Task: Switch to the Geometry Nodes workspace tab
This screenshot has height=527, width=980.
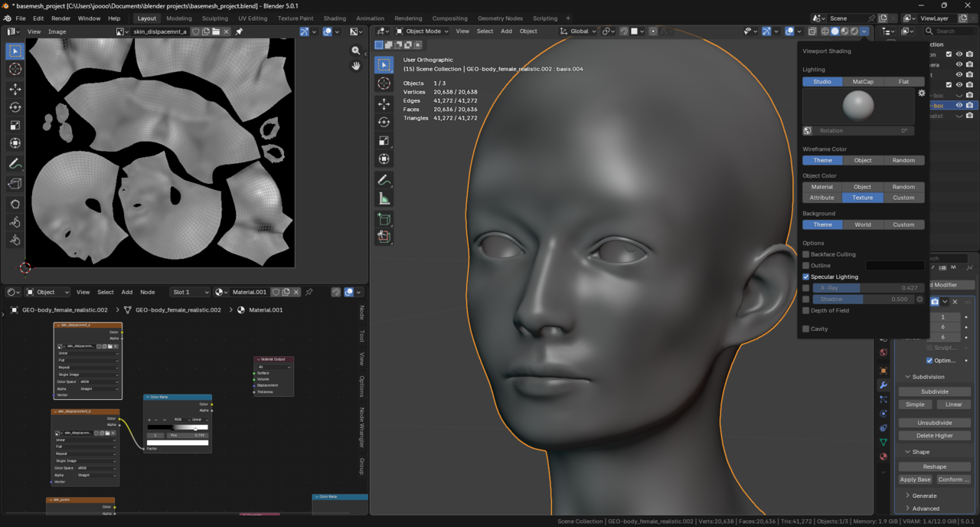Action: click(500, 18)
